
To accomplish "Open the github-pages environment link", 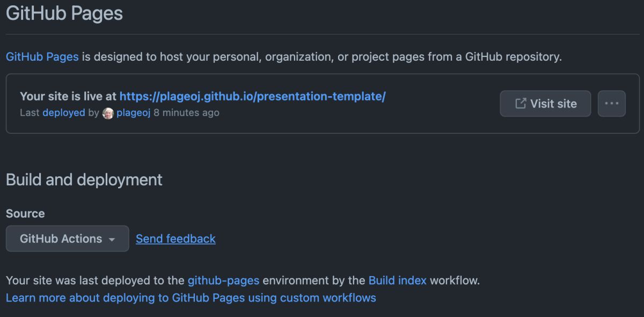I will [x=223, y=280].
